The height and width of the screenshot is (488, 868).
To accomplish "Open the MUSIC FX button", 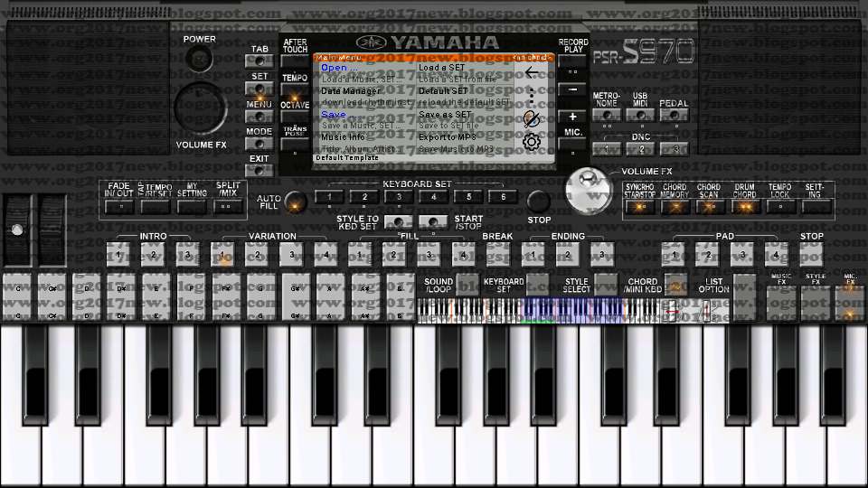I will click(x=781, y=304).
